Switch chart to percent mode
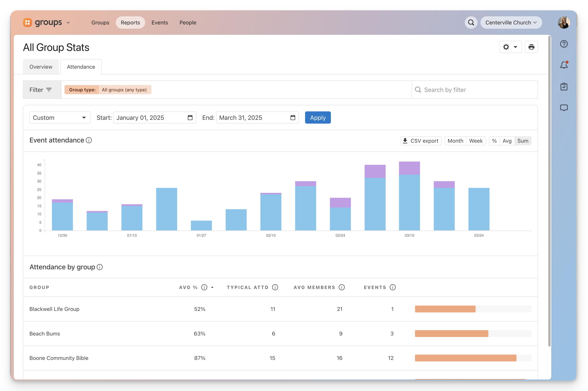 (x=494, y=141)
